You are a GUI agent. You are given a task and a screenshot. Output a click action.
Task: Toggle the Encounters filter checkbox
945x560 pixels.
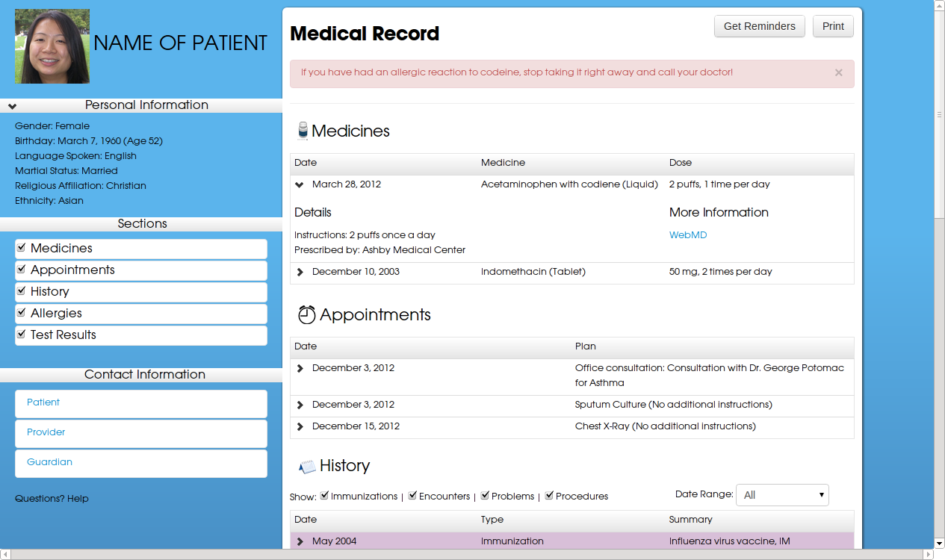pos(412,495)
